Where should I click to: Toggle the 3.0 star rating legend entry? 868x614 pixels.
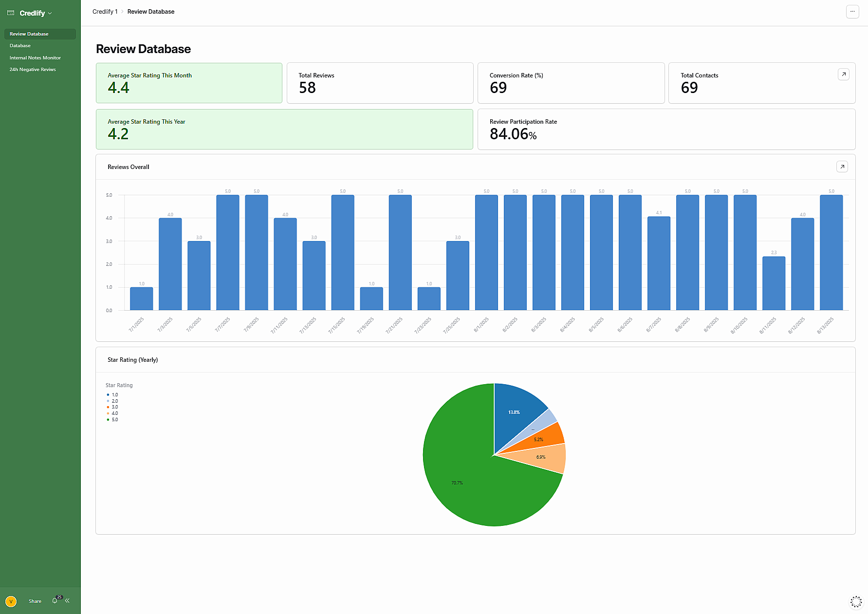click(112, 407)
